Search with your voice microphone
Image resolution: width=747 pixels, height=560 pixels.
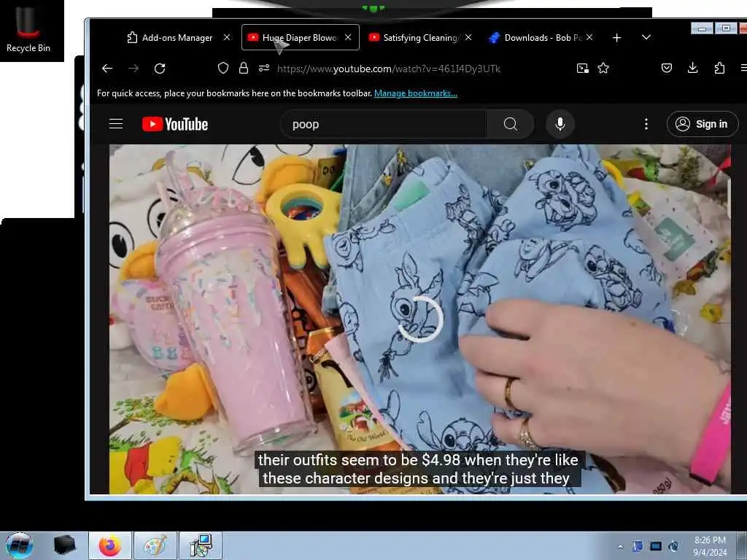tap(560, 124)
